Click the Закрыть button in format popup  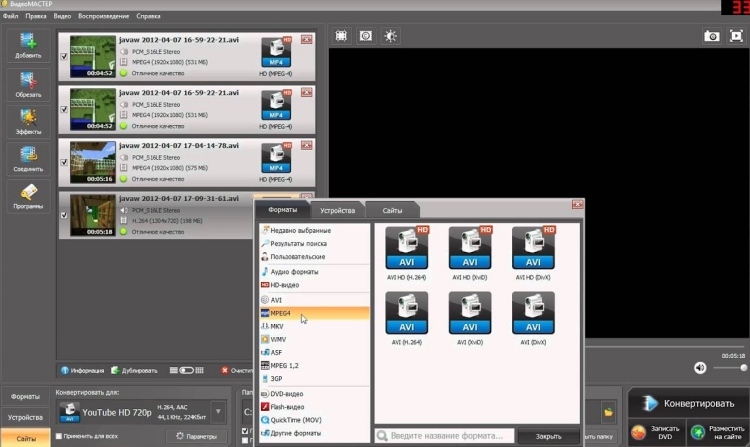pos(548,436)
